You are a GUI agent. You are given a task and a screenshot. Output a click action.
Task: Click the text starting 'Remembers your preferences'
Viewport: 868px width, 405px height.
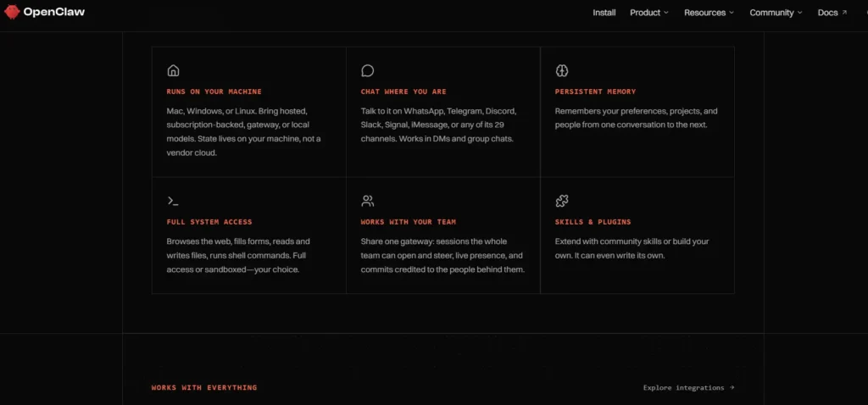click(636, 118)
